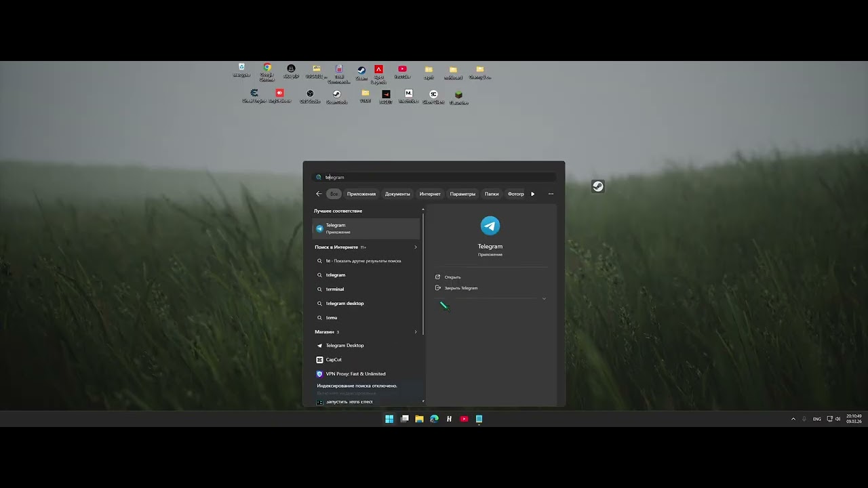868x488 pixels.
Task: Launch the Minecraft TLauncher desktop icon
Action: click(x=458, y=98)
